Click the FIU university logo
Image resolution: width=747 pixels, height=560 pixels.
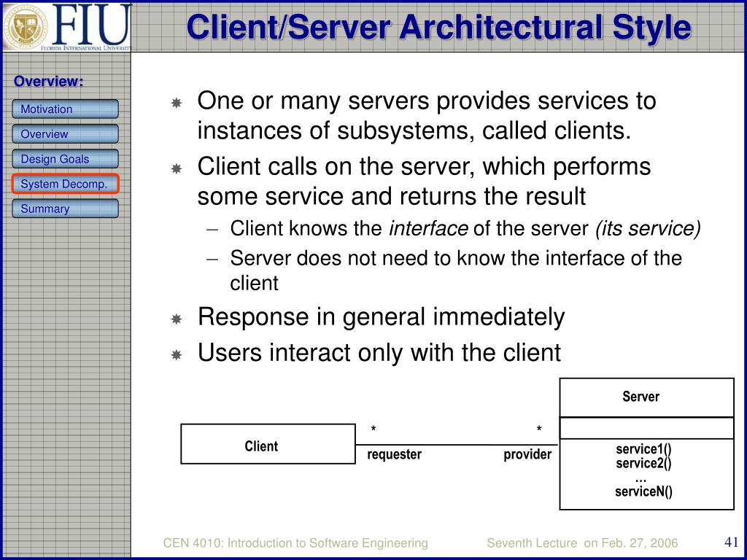coord(66,27)
